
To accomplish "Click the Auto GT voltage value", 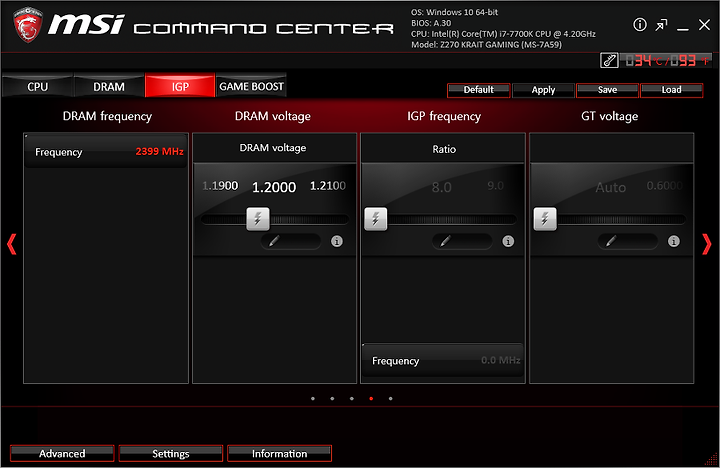I will [611, 187].
